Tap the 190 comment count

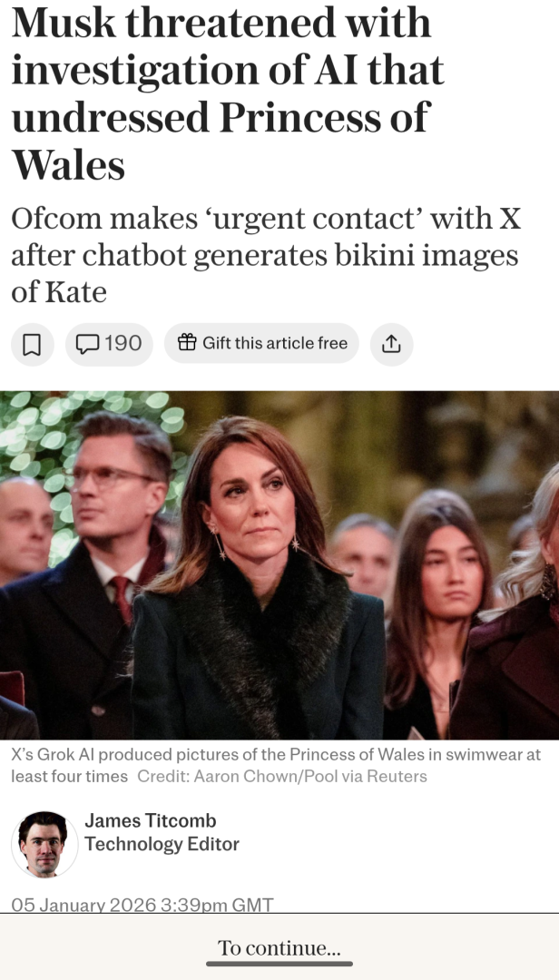(x=123, y=343)
